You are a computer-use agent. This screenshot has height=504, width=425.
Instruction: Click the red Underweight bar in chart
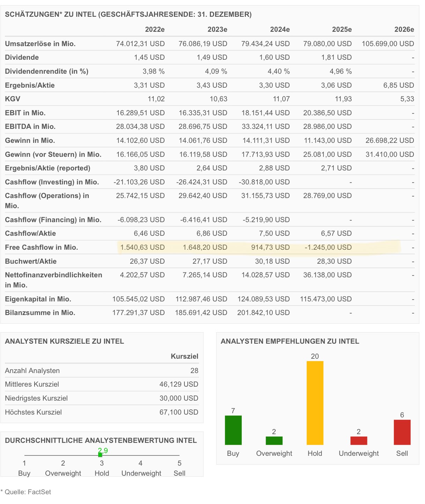coord(359,440)
